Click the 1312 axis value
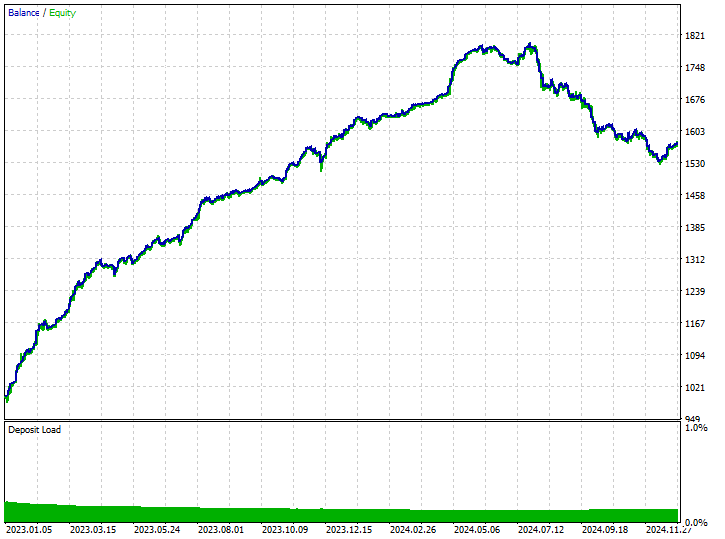This screenshot has width=725, height=539. [x=695, y=260]
